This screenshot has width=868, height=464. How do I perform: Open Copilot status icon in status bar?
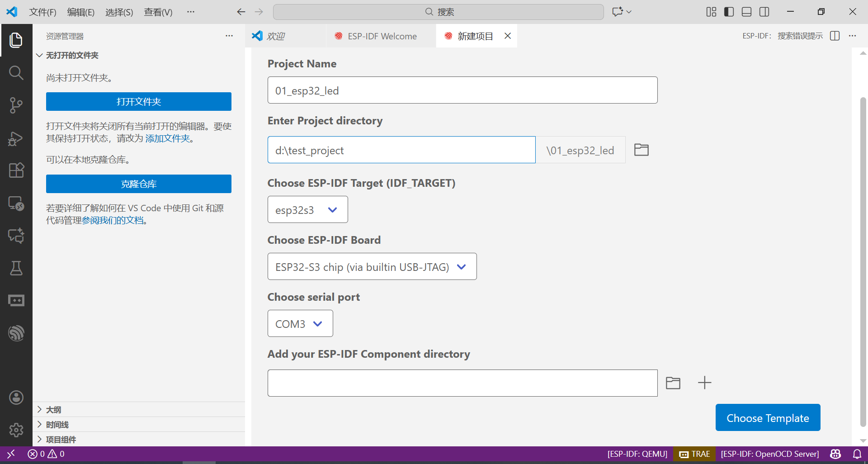[835, 454]
